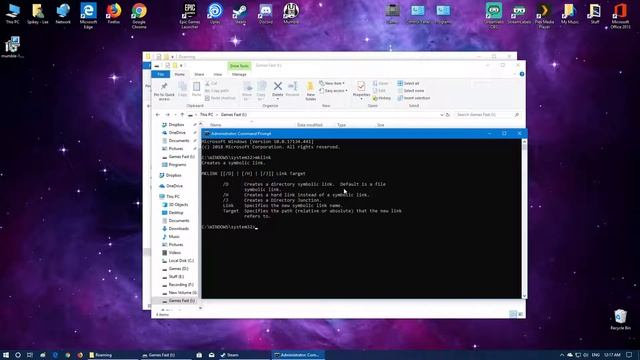
Task: Open the Delete options dropdown arrow
Action: [x=278, y=99]
